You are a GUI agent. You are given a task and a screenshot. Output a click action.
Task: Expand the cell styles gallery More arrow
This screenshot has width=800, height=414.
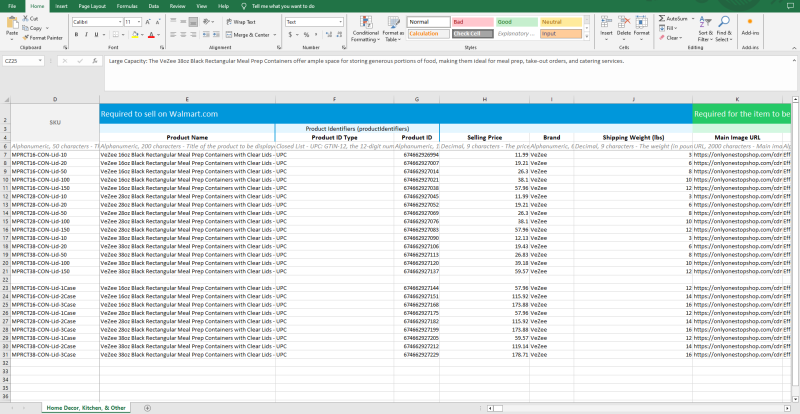586,36
